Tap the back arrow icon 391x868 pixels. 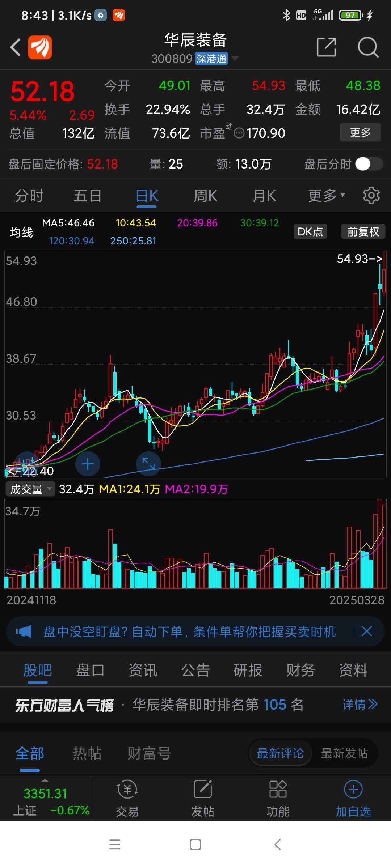(x=15, y=47)
